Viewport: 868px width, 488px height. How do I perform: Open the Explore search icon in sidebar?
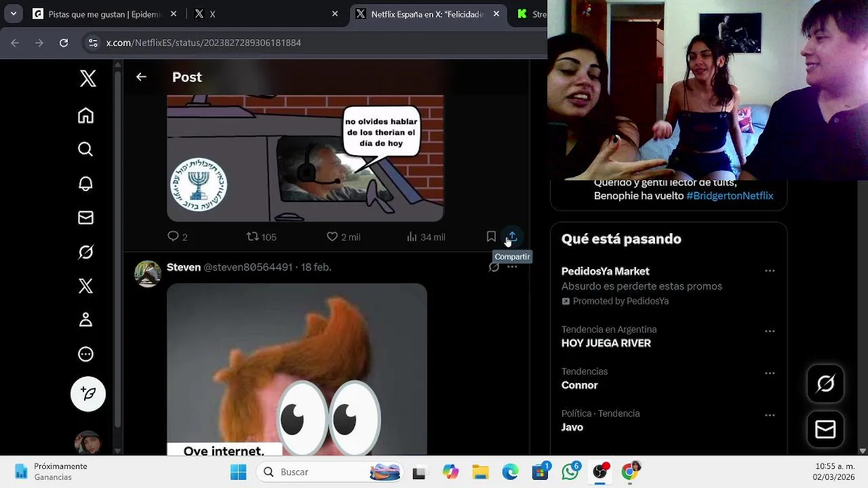[85, 149]
